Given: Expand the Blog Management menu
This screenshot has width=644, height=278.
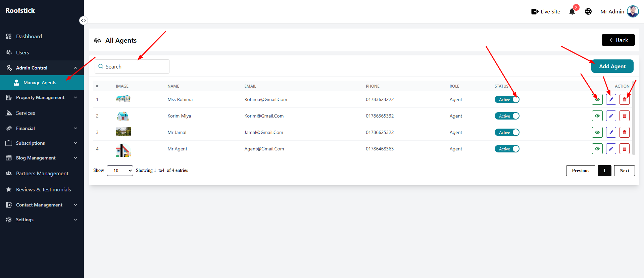Looking at the screenshot, I should click(42, 158).
